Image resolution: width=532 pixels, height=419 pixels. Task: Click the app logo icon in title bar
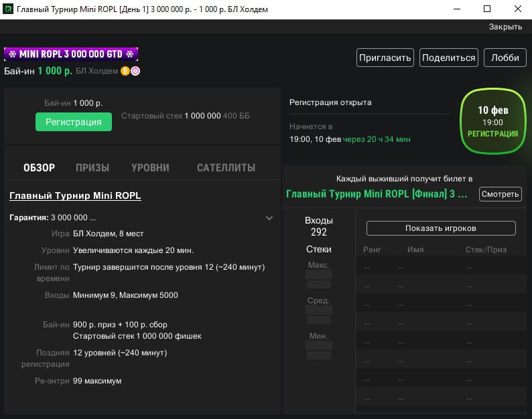click(x=8, y=9)
